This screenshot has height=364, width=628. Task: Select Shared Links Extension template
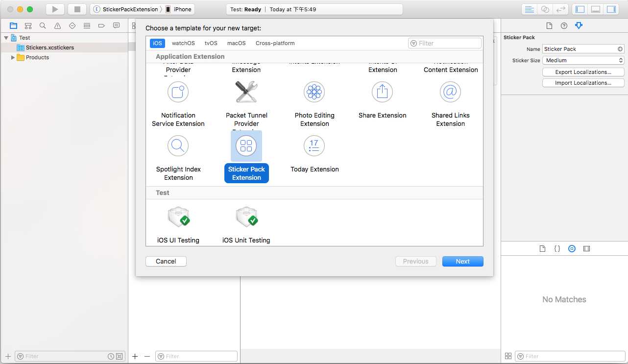tap(451, 104)
